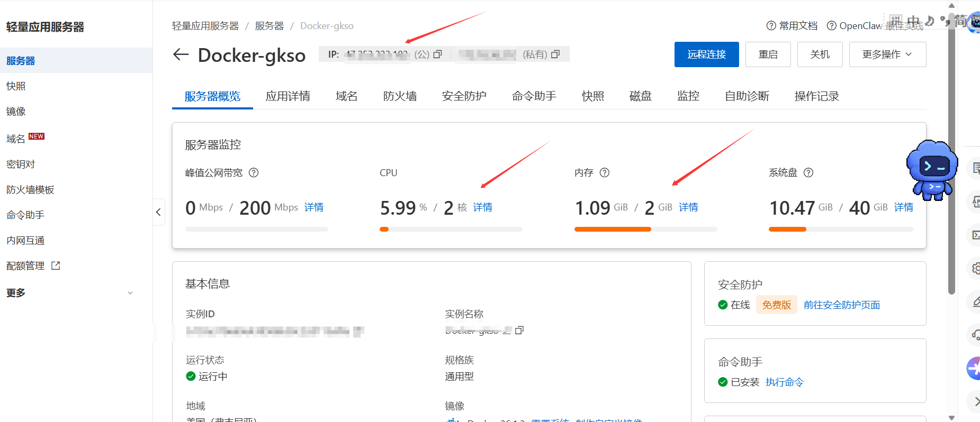Click the 重启 button
This screenshot has height=422, width=980.
point(768,54)
